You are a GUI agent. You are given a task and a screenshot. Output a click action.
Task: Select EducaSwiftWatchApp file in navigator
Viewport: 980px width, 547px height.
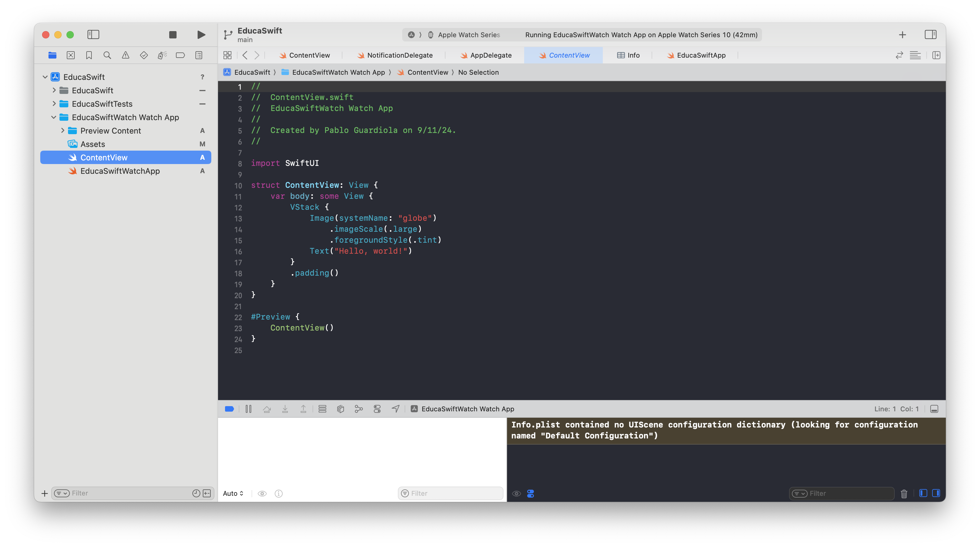[x=120, y=171]
